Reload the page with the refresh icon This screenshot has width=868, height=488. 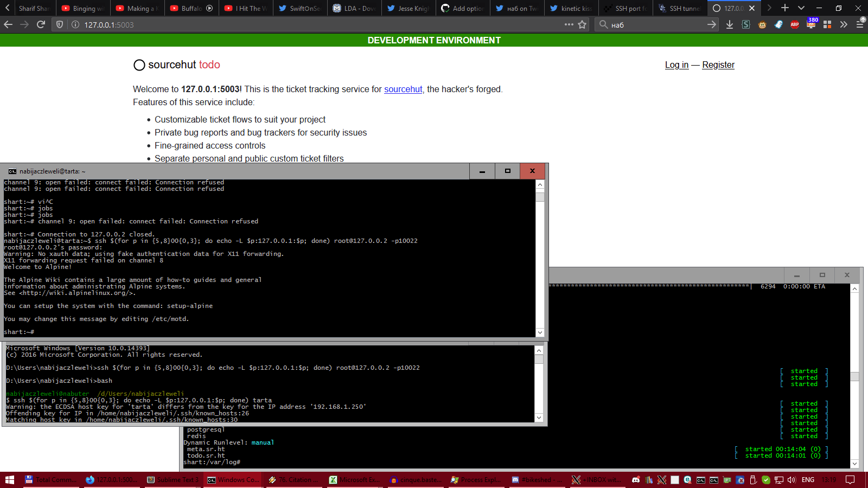(41, 24)
